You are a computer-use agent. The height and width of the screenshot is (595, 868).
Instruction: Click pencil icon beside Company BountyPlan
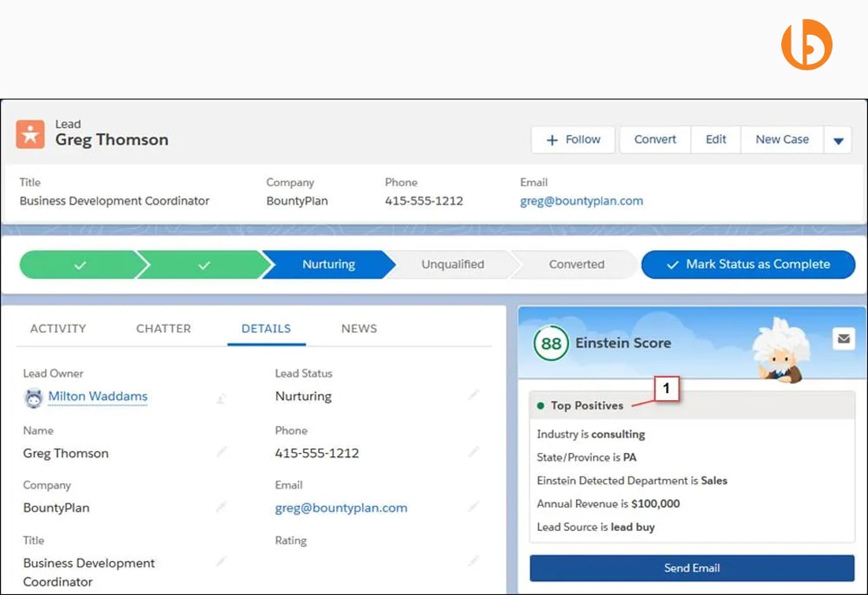[222, 506]
